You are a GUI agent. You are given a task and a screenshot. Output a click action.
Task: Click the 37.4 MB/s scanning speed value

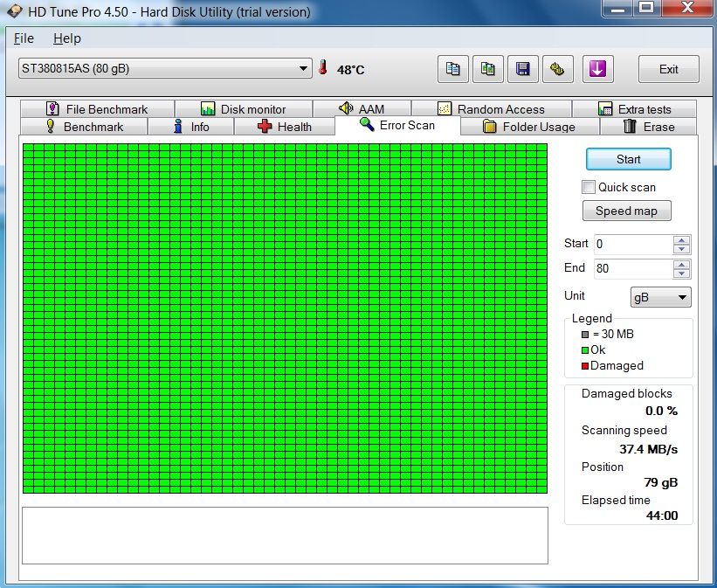(648, 449)
